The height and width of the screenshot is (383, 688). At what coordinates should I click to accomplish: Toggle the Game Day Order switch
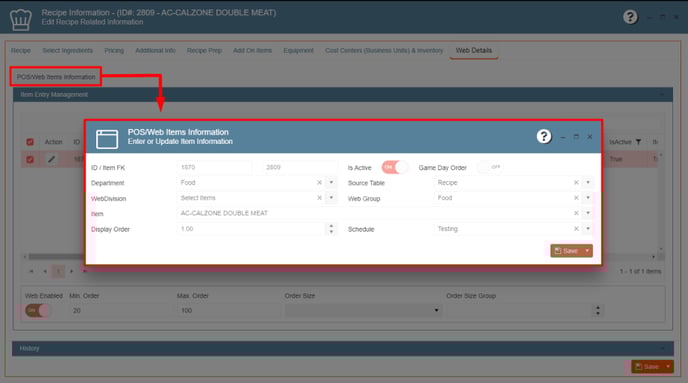[x=490, y=167]
